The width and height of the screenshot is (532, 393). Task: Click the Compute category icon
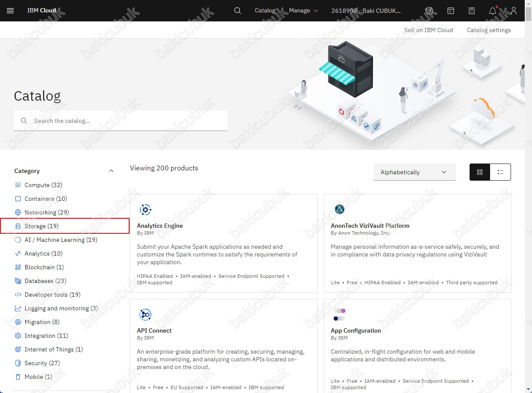point(18,185)
